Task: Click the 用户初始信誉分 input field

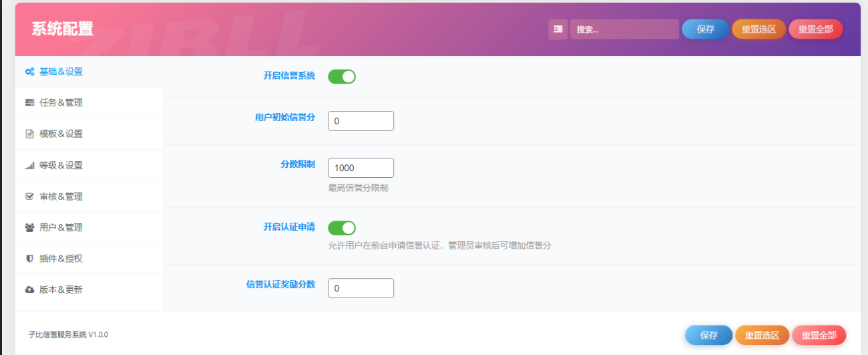Action: tap(361, 121)
